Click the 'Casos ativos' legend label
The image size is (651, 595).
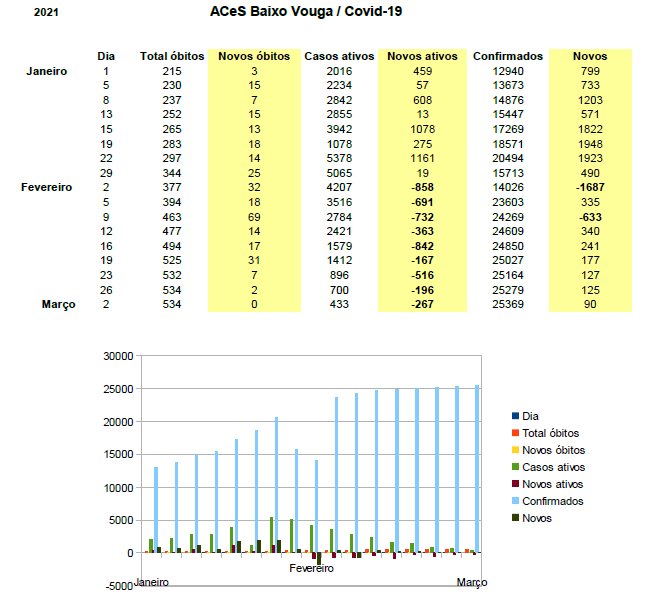553,467
